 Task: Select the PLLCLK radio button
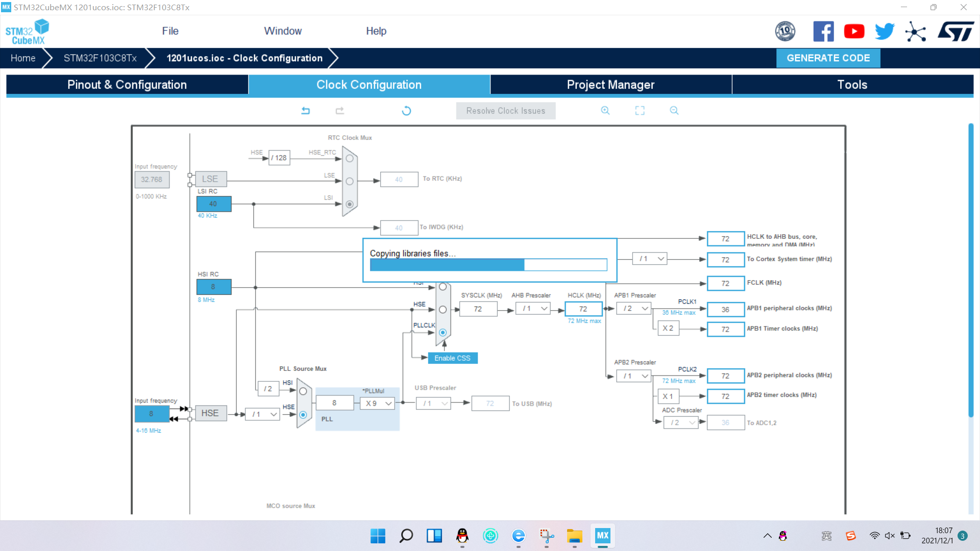(x=442, y=332)
